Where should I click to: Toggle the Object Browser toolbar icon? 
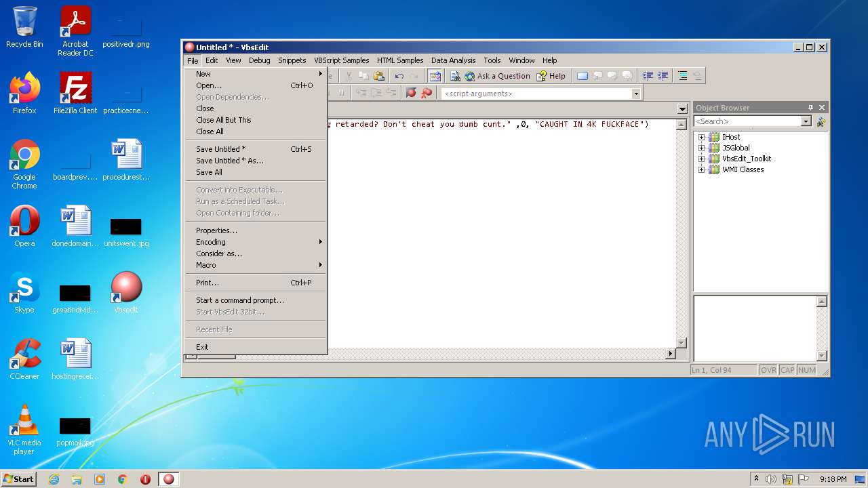tap(435, 76)
